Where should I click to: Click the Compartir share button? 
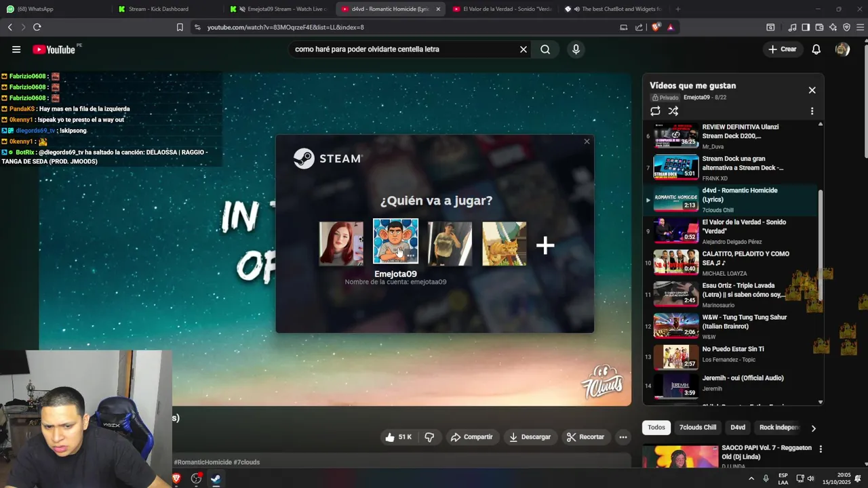[472, 437]
